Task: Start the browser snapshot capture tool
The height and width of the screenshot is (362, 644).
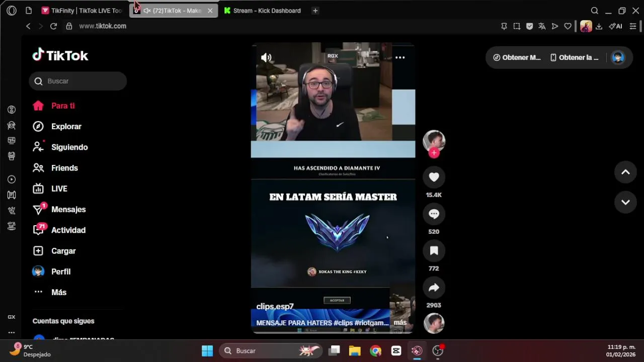Action: click(517, 26)
